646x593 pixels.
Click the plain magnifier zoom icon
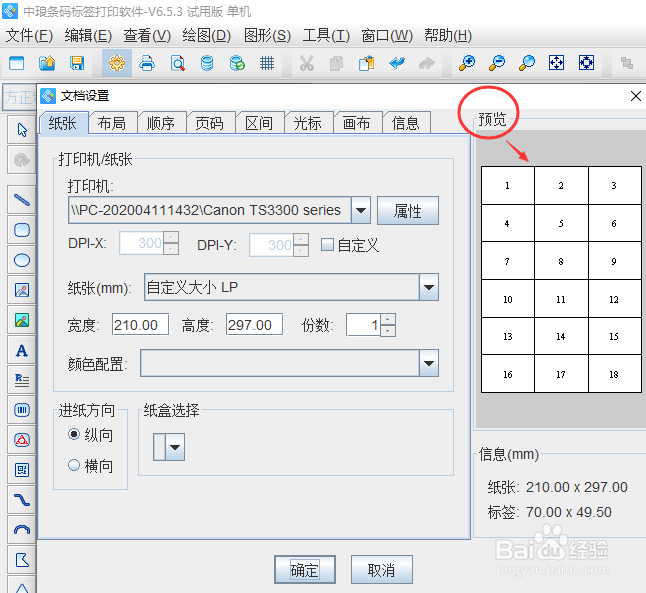[x=527, y=63]
